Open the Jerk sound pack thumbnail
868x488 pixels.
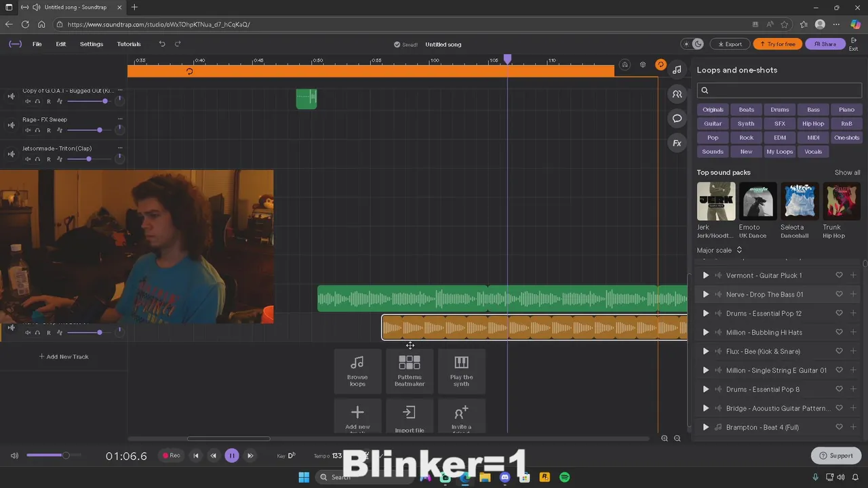716,201
